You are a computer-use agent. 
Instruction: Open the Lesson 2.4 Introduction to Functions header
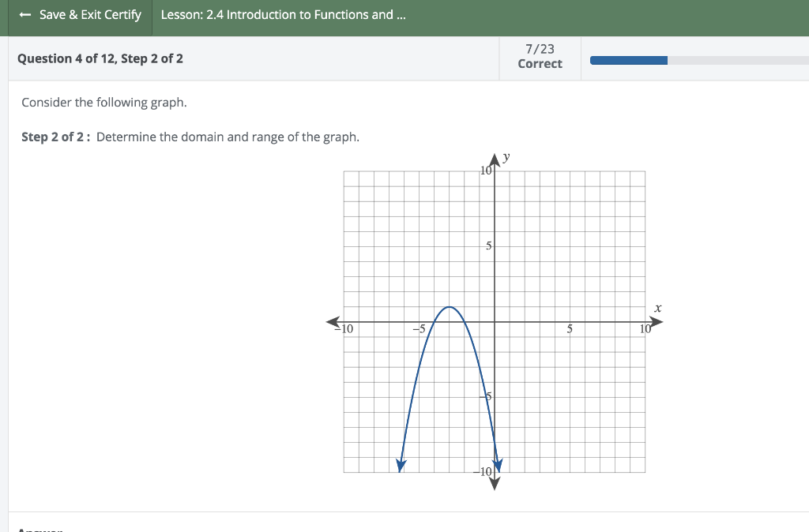(x=282, y=14)
